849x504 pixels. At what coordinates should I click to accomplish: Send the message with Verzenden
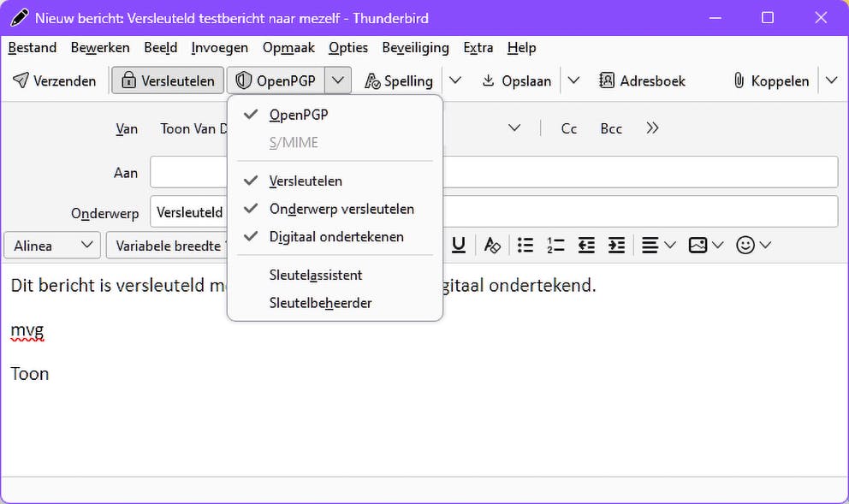(54, 80)
